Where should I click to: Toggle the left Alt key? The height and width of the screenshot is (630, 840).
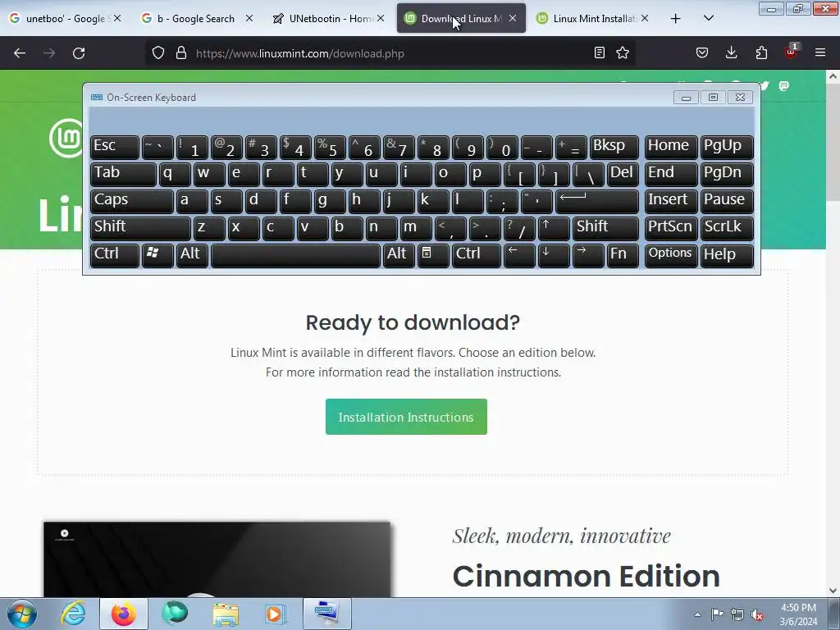click(192, 256)
